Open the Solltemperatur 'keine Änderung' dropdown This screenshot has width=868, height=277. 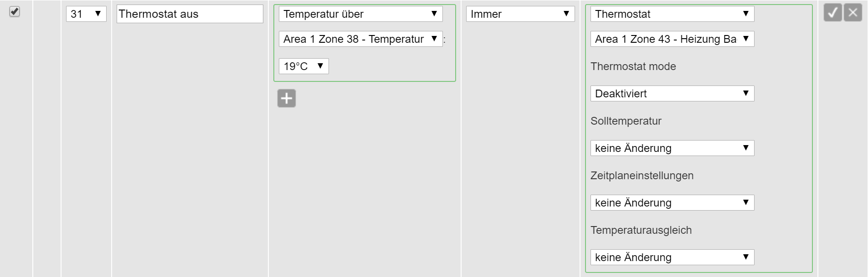[x=672, y=148]
